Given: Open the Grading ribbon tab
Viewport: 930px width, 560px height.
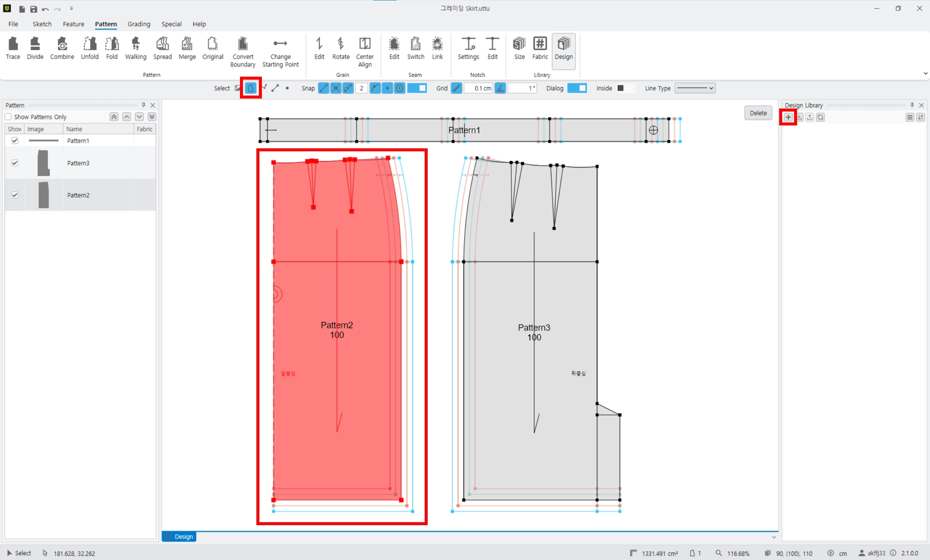Looking at the screenshot, I should click(139, 24).
